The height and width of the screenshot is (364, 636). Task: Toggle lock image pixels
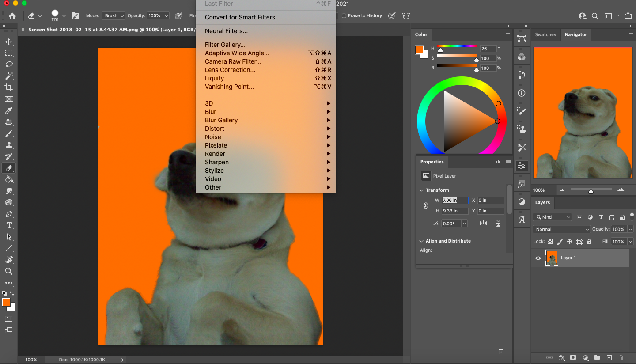coord(560,242)
